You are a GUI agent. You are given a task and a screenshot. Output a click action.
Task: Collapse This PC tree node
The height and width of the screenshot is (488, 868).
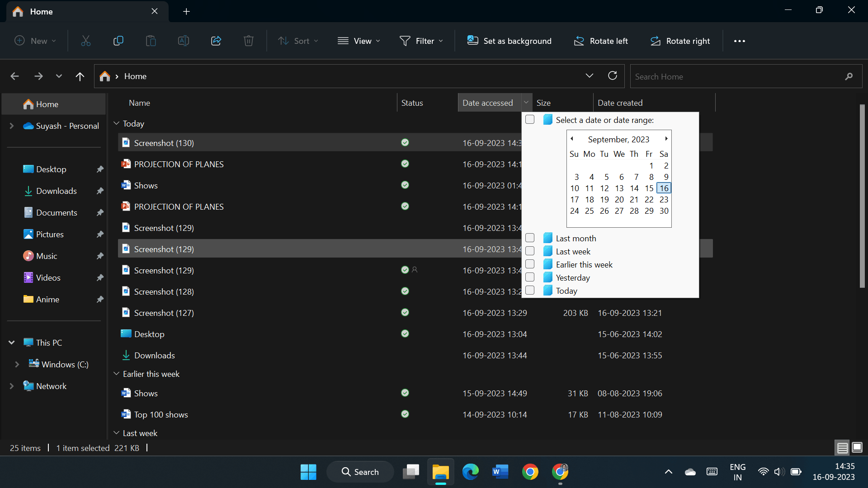pos(12,343)
